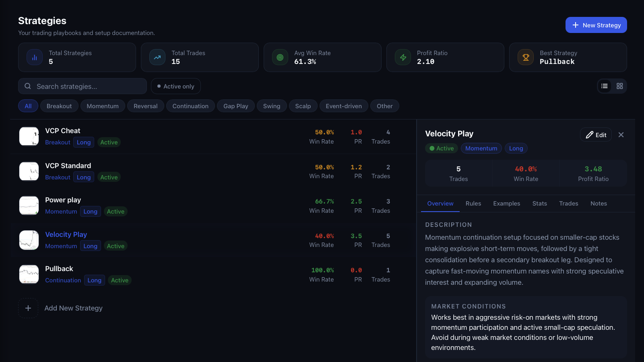Screen dimensions: 644x362
Task: Switch to list view layout
Action: tap(605, 86)
